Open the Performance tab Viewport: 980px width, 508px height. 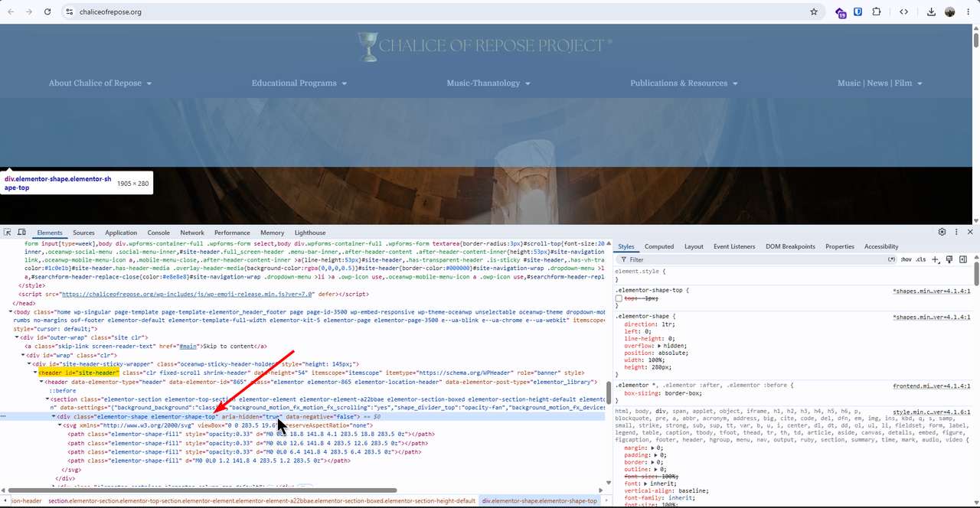[232, 233]
